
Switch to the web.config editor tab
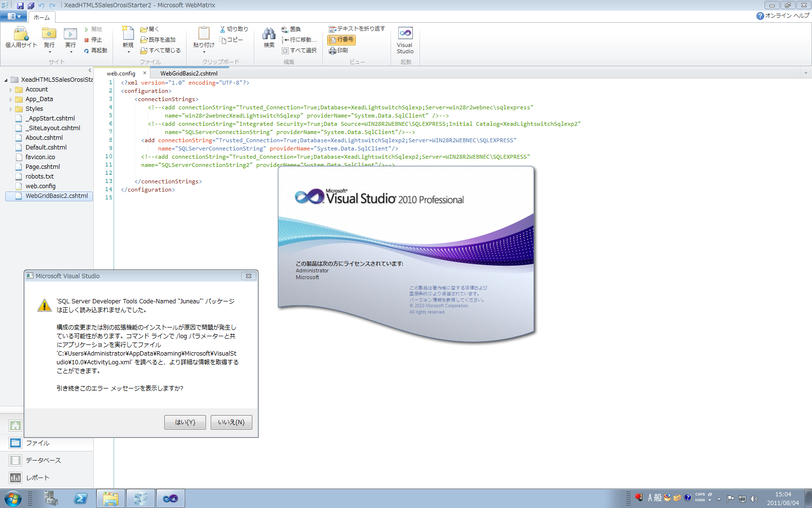121,74
